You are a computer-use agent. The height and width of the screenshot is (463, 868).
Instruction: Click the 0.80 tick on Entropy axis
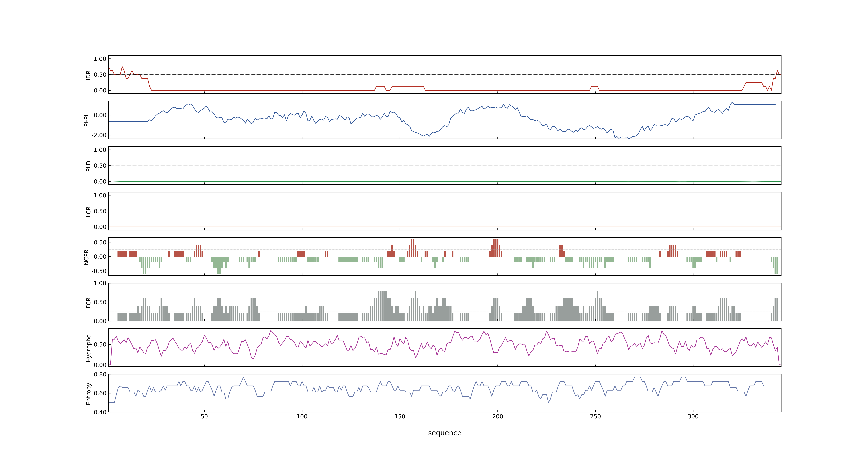pos(100,374)
